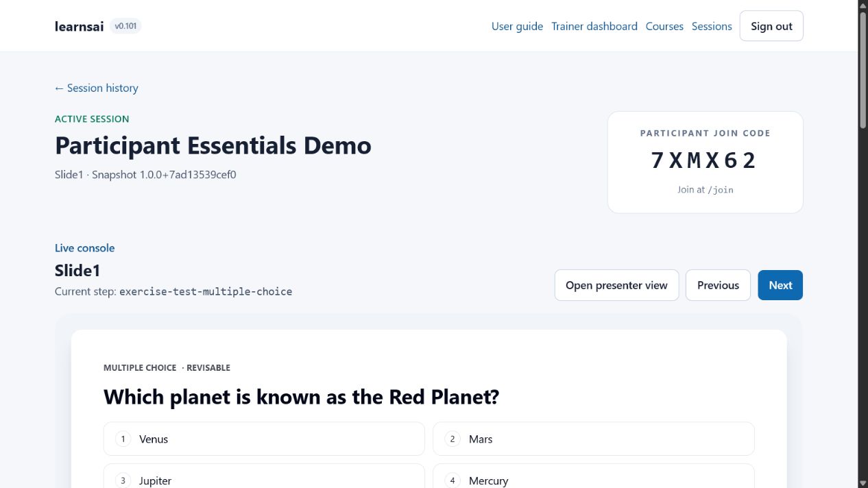Open the Courses page
The width and height of the screenshot is (868, 488).
click(664, 26)
